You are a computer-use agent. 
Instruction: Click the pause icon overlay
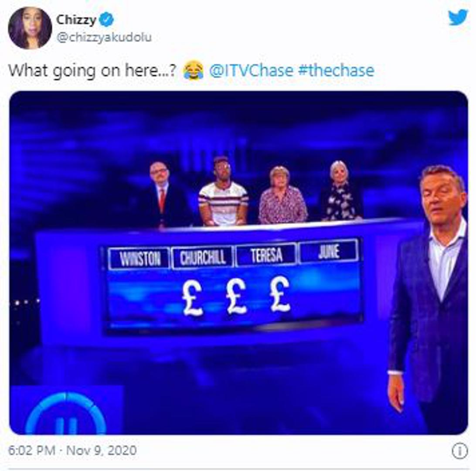tap(66, 413)
